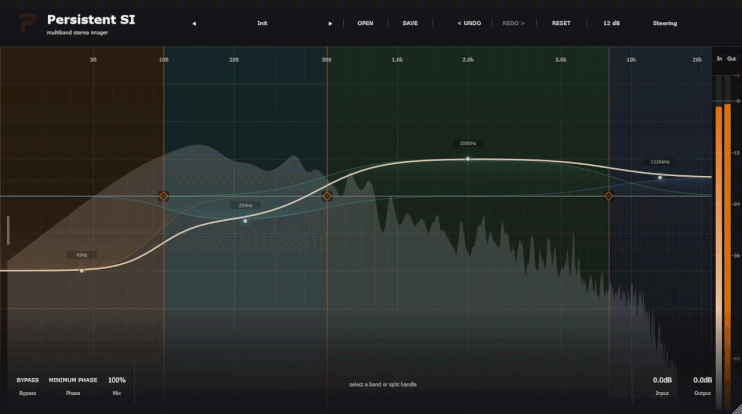This screenshot has height=414, width=742.
Task: Select the 2000Hz band node
Action: tap(468, 159)
